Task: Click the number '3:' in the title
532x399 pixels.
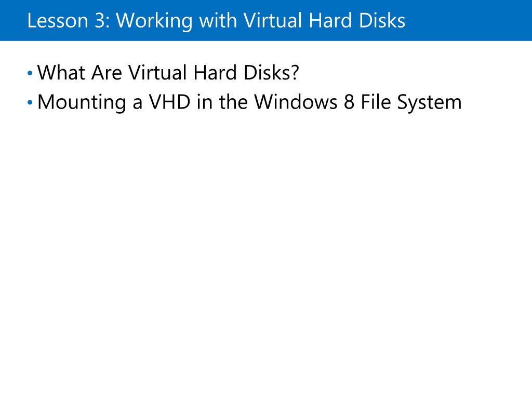Action: point(102,21)
